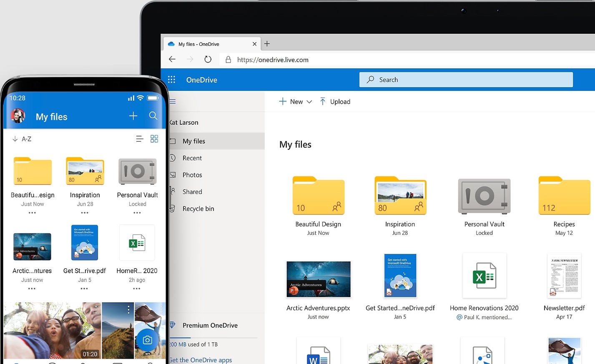Open more options for HomeR... 2020 on phone

click(137, 289)
